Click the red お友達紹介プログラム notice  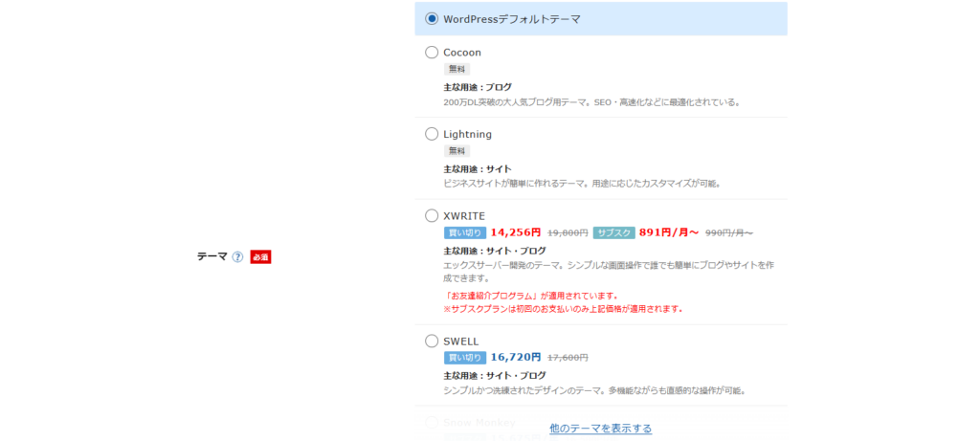tap(531, 297)
